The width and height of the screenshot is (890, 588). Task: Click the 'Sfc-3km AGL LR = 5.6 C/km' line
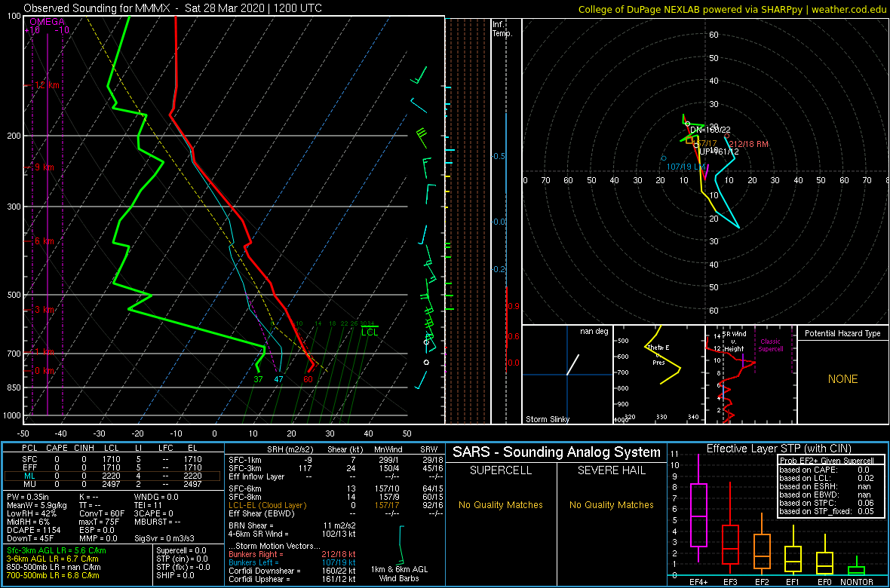tap(57, 550)
